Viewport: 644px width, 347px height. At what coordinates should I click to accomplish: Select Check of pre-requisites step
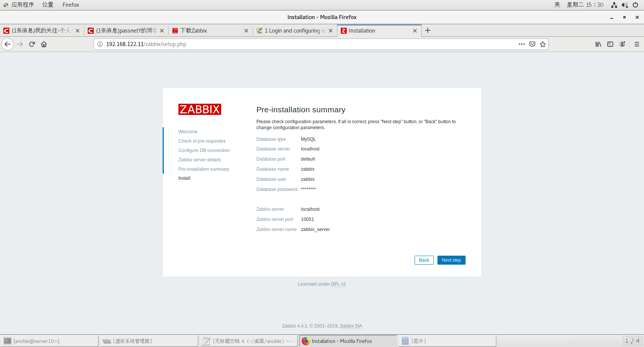pyautogui.click(x=202, y=141)
